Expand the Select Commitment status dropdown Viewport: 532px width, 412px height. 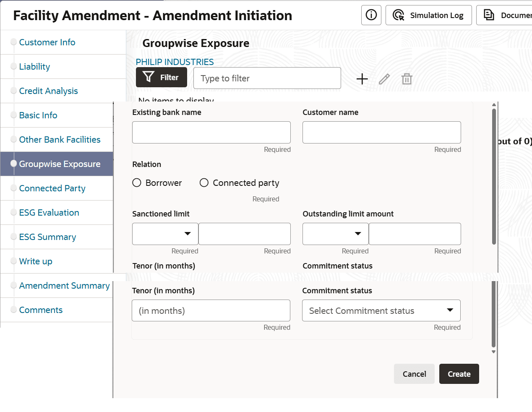coord(381,310)
